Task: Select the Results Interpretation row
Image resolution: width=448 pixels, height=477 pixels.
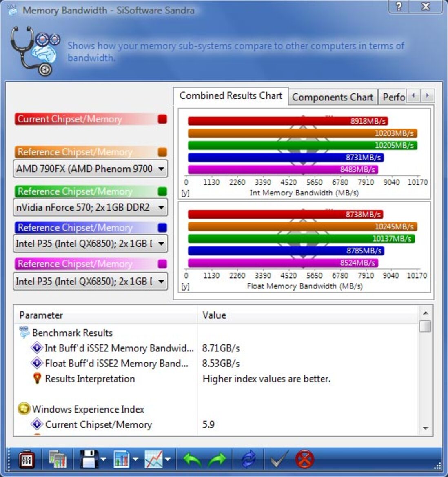Action: 216,378
